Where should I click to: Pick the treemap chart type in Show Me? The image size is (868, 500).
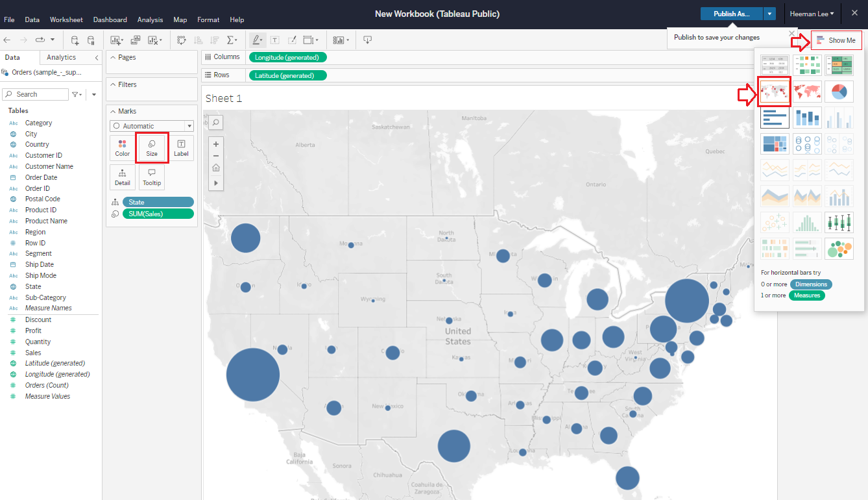click(775, 144)
